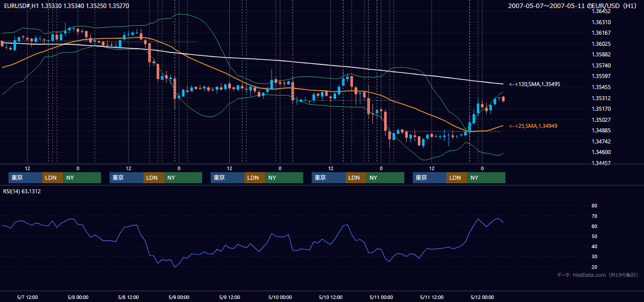
Task: Select the 5/8 00:00 date label
Action: pos(78,297)
